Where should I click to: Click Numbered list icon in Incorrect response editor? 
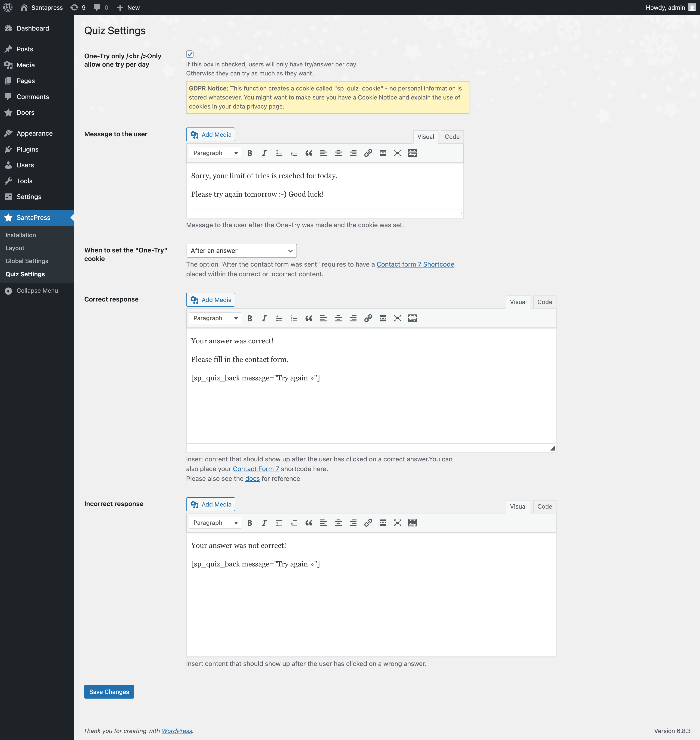point(294,522)
